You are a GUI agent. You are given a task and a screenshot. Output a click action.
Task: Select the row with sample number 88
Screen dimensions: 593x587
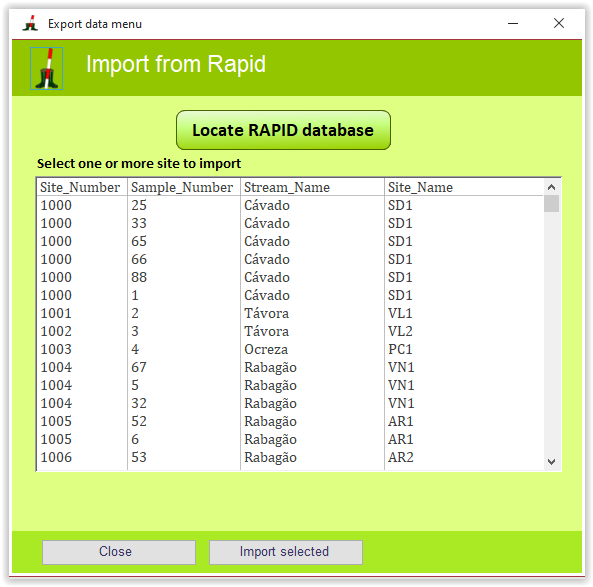[x=290, y=277]
